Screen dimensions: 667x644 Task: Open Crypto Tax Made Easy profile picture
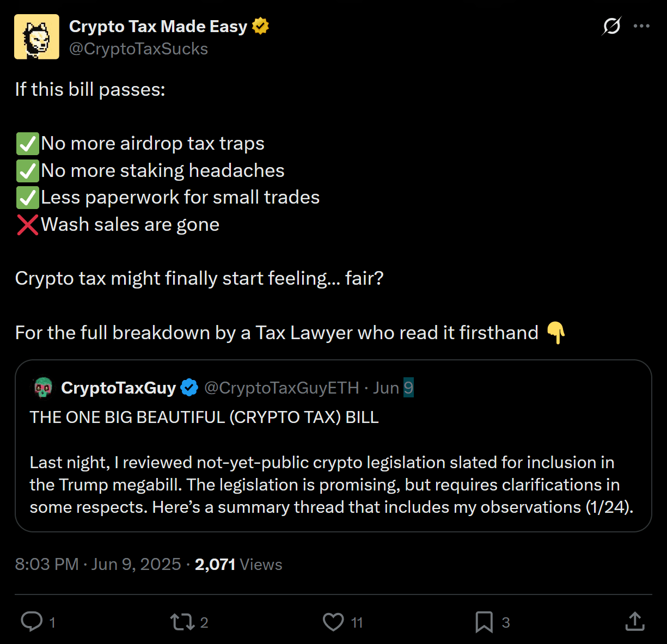click(36, 36)
